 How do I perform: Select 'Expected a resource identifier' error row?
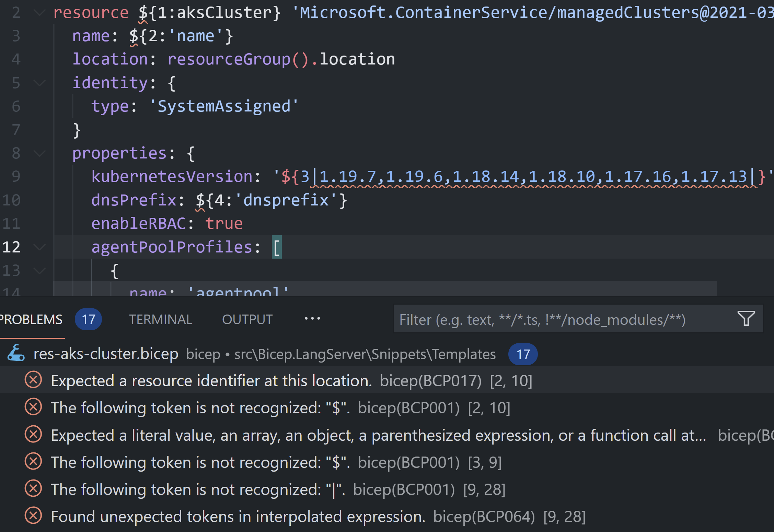(x=387, y=380)
